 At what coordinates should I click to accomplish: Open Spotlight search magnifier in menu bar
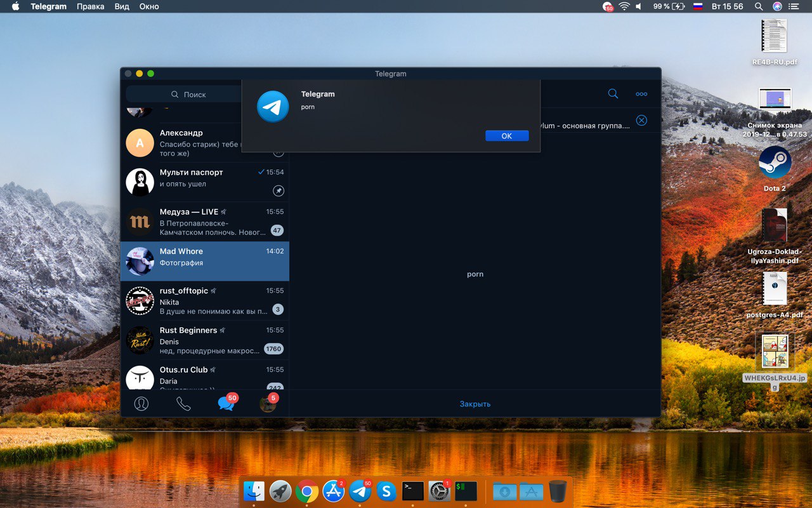(759, 6)
